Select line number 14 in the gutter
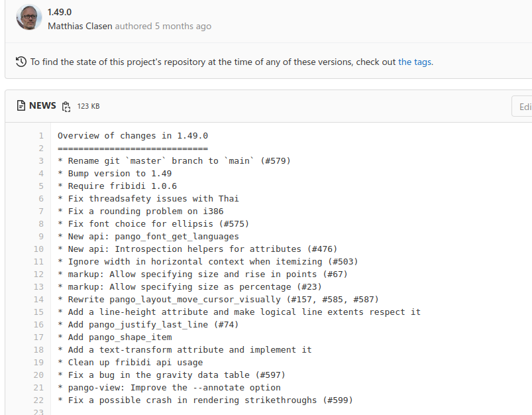Viewport: 532px width, 415px height. coord(38,300)
